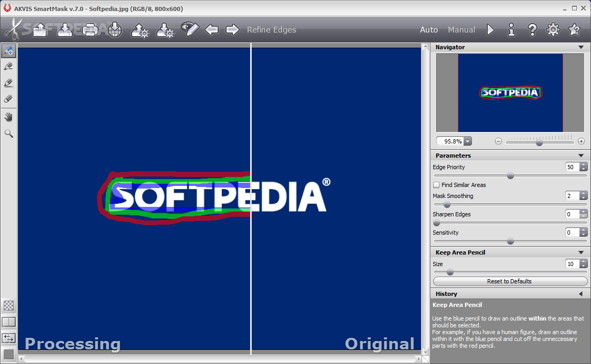Load strokes using the upload gear icon
The width and height of the screenshot is (591, 364).
[x=140, y=30]
